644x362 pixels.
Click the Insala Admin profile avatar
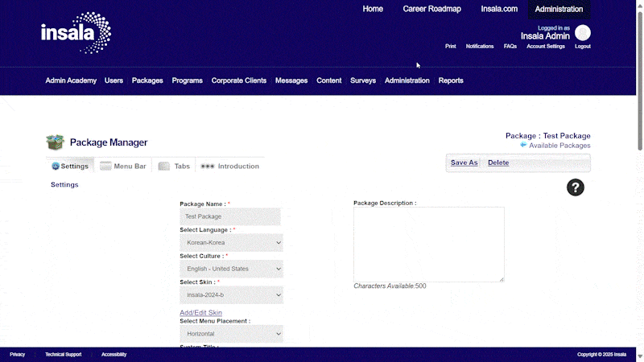[582, 33]
